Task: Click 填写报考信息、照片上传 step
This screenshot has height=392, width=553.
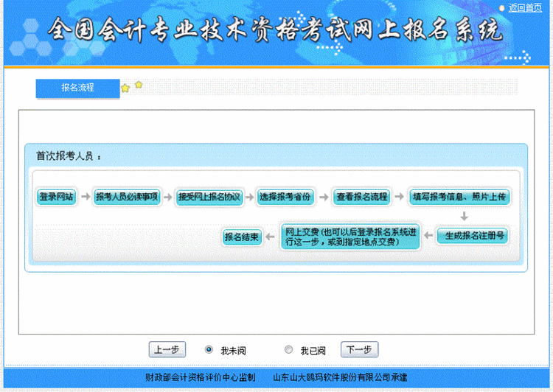Action: pyautogui.click(x=459, y=197)
